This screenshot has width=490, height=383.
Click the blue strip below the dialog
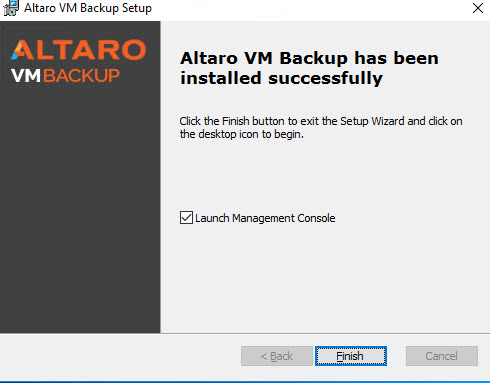coord(245,382)
